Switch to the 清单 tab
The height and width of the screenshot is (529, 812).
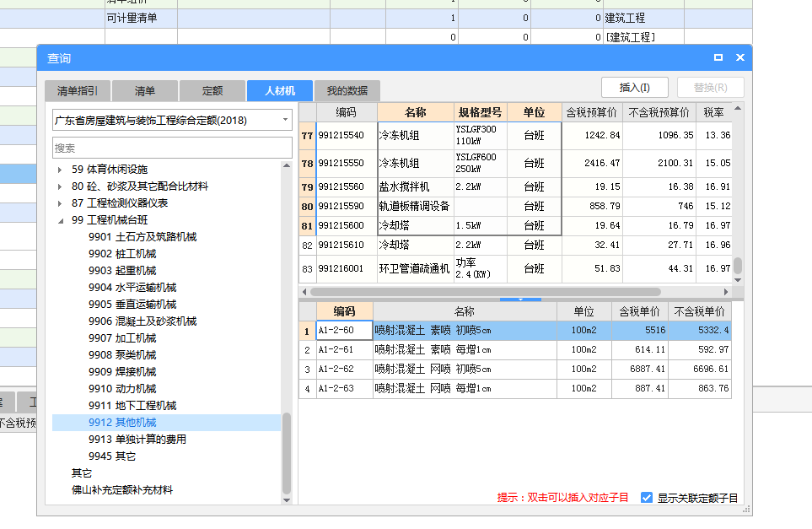(x=145, y=90)
